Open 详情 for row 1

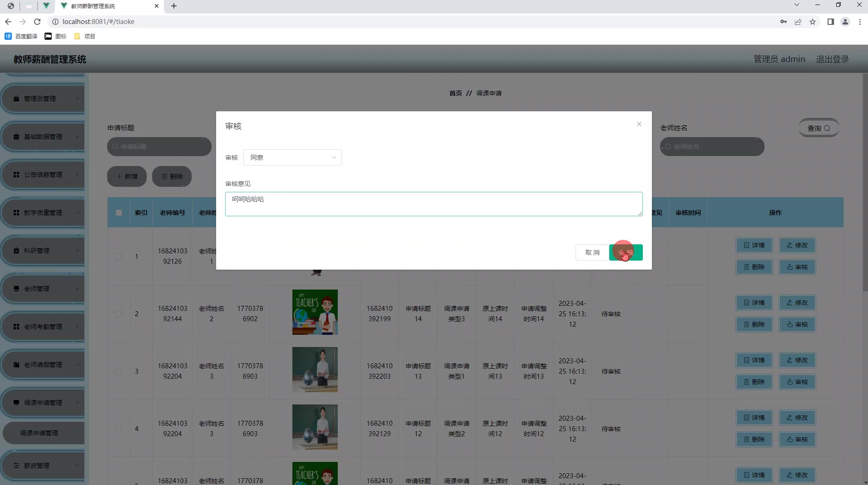click(754, 245)
